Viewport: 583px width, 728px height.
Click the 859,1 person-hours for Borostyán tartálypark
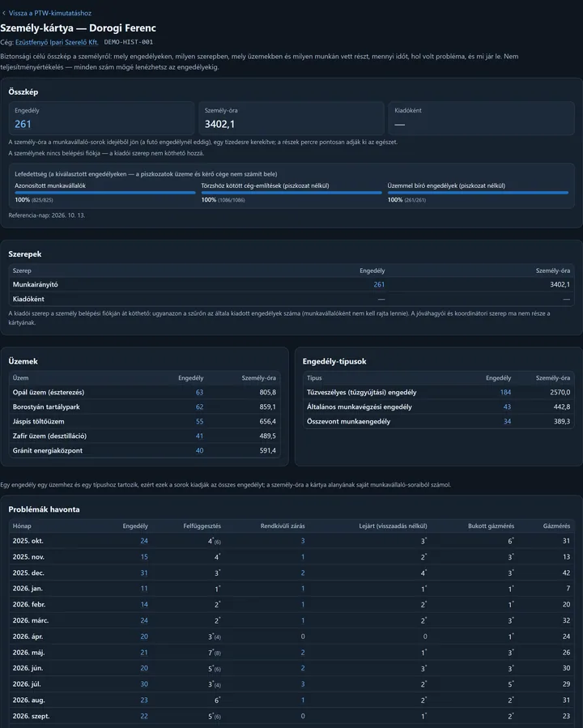coord(267,407)
